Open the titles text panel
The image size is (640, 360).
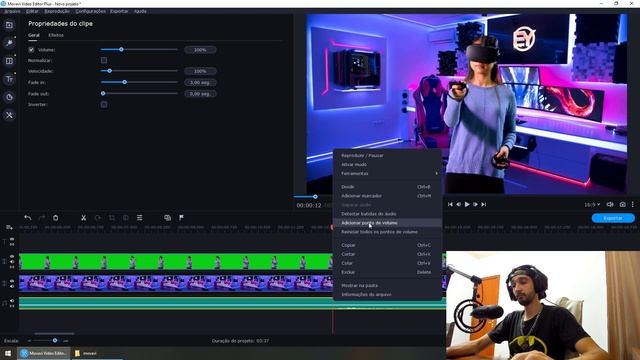click(9, 79)
